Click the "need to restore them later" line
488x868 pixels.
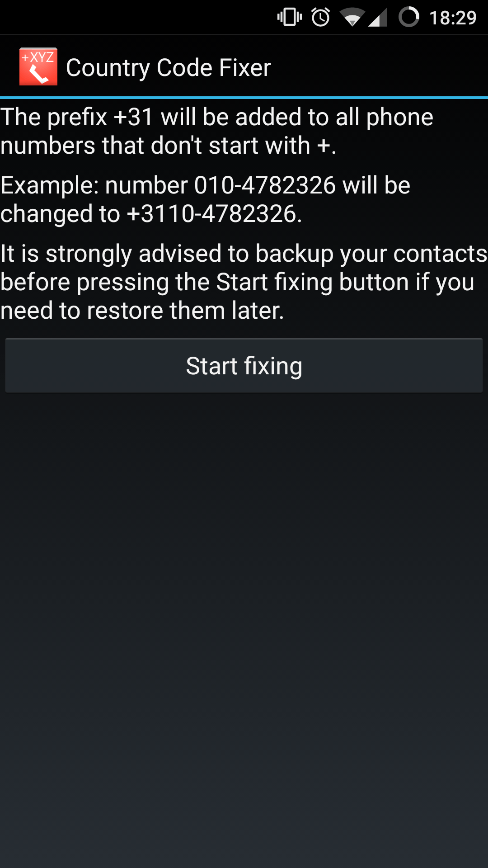[x=142, y=311]
